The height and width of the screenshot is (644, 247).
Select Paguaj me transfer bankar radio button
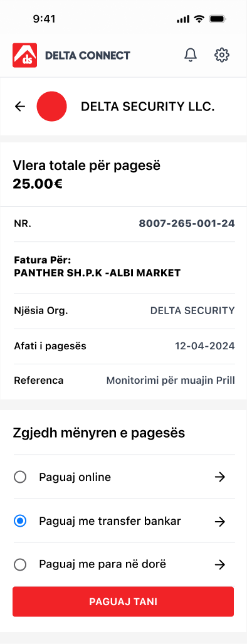click(x=20, y=522)
